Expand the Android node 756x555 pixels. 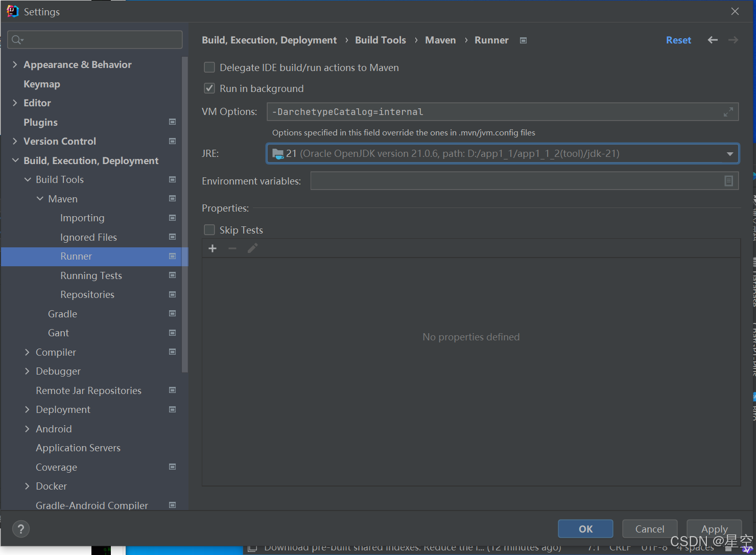pos(28,429)
